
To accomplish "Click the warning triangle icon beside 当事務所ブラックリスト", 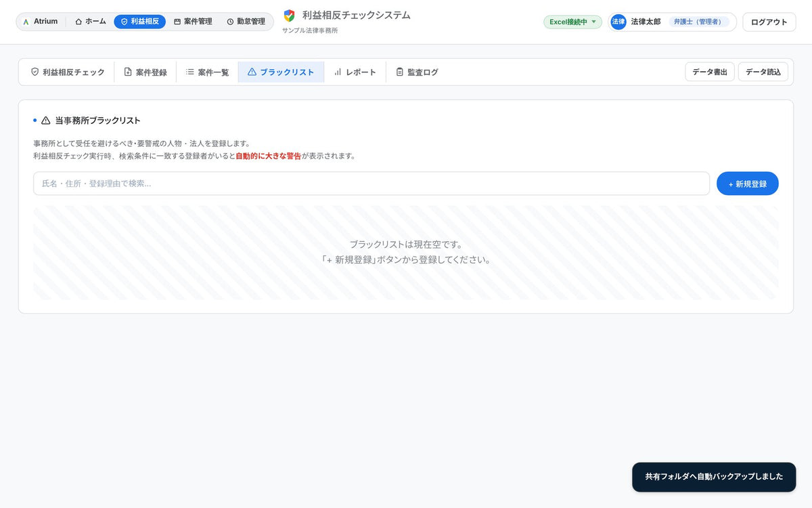I will (x=46, y=121).
